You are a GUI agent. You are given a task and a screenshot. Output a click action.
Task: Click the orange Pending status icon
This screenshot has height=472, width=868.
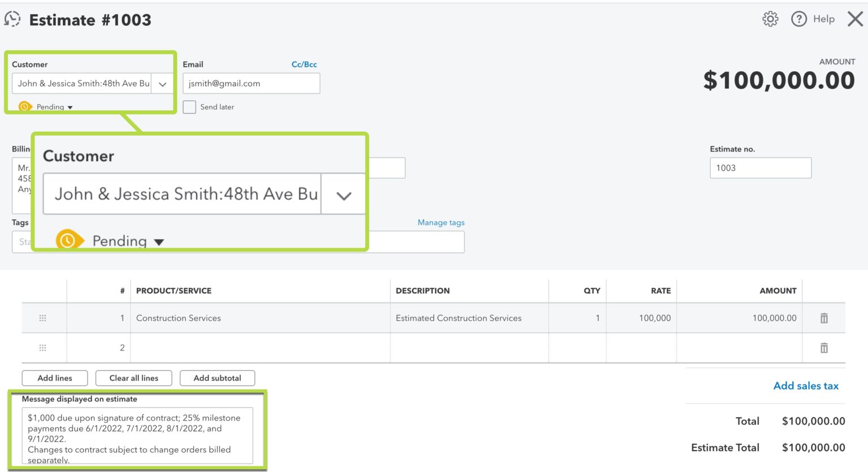(24, 106)
